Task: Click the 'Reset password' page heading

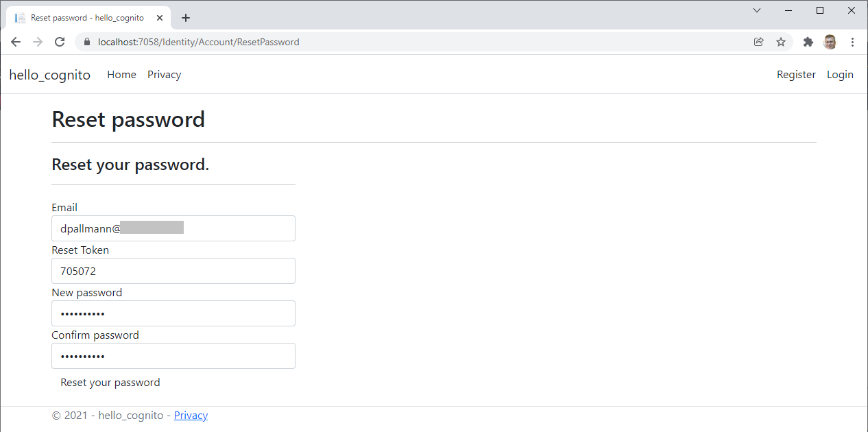Action: pyautogui.click(x=128, y=120)
